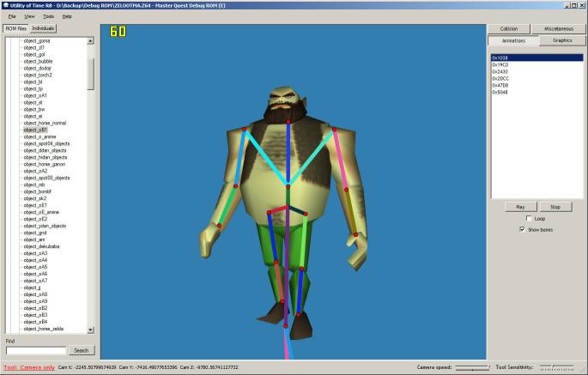This screenshot has height=375, width=588.
Task: Select object_horse_zelda in the tree
Action: (44, 329)
